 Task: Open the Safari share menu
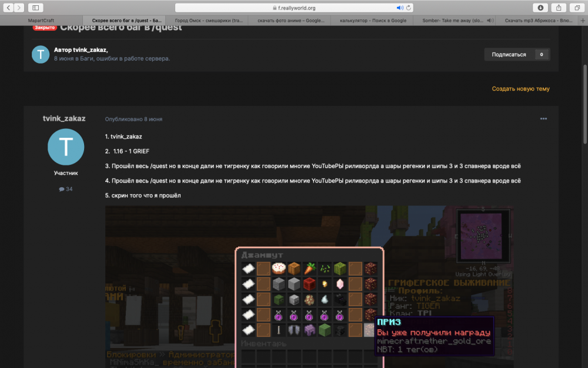tap(559, 8)
